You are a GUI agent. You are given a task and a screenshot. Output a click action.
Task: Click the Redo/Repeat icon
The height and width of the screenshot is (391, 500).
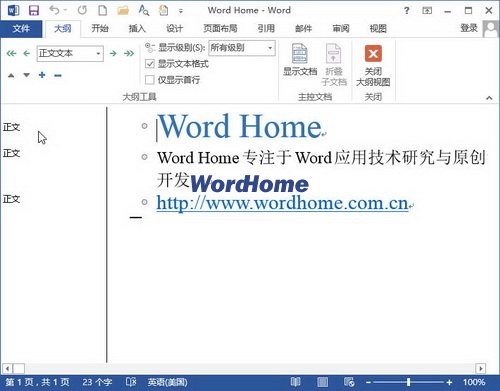coord(82,10)
